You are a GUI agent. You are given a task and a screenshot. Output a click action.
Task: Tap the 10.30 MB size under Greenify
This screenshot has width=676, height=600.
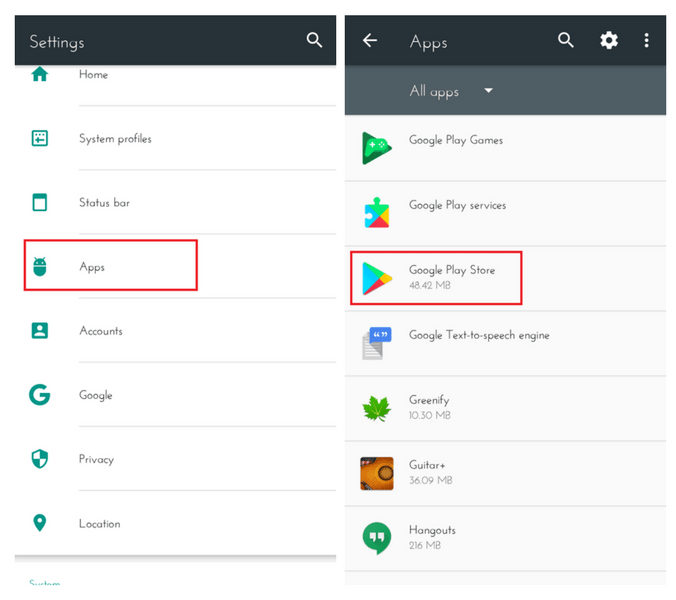pyautogui.click(x=430, y=415)
